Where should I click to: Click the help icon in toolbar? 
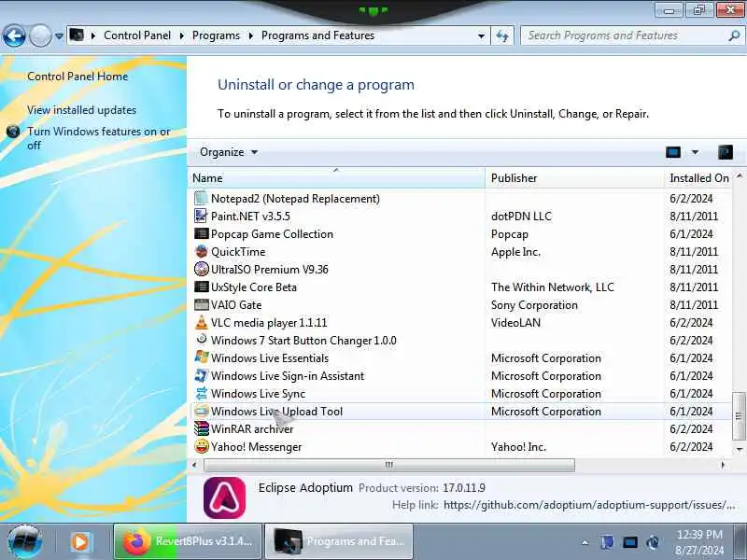point(726,152)
